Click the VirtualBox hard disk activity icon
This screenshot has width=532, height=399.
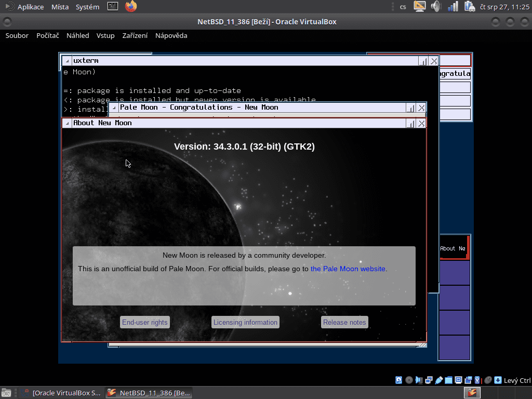398,380
